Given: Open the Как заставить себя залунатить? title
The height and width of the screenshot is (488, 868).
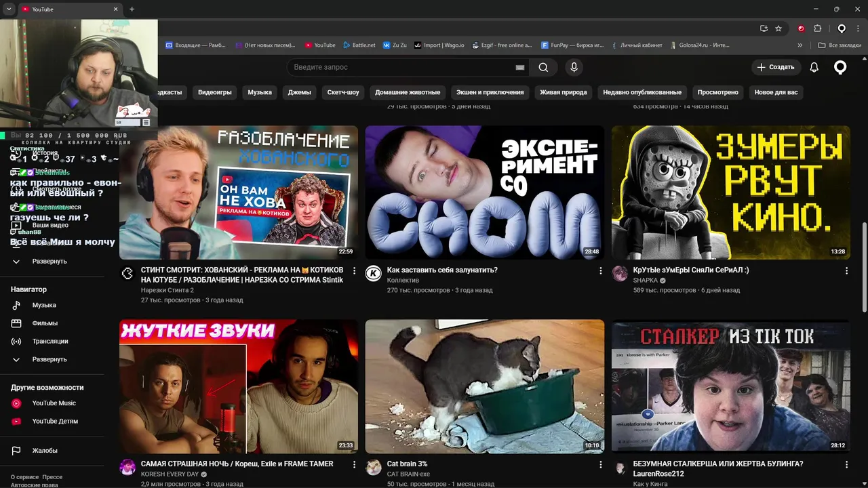Looking at the screenshot, I should pyautogui.click(x=442, y=270).
